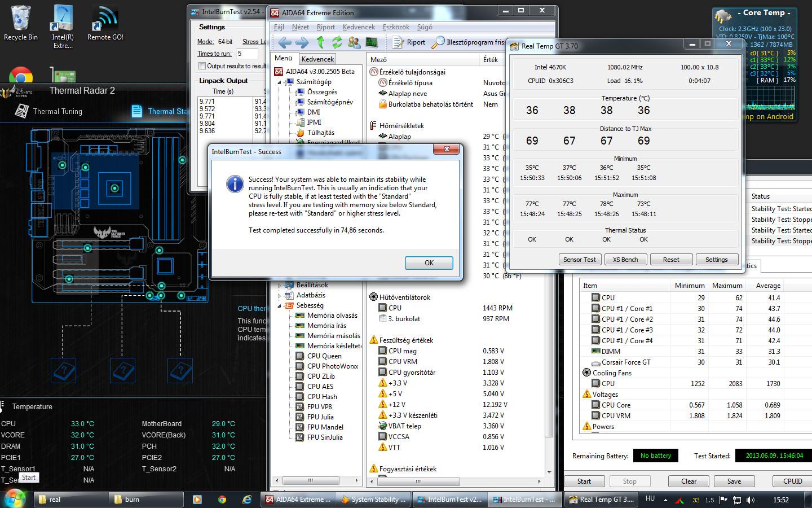Open the Riport menu in AIDA64
This screenshot has height=508, width=812.
point(326,27)
